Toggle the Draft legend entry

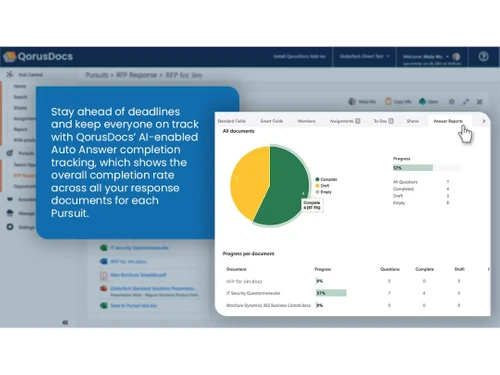pos(322,185)
